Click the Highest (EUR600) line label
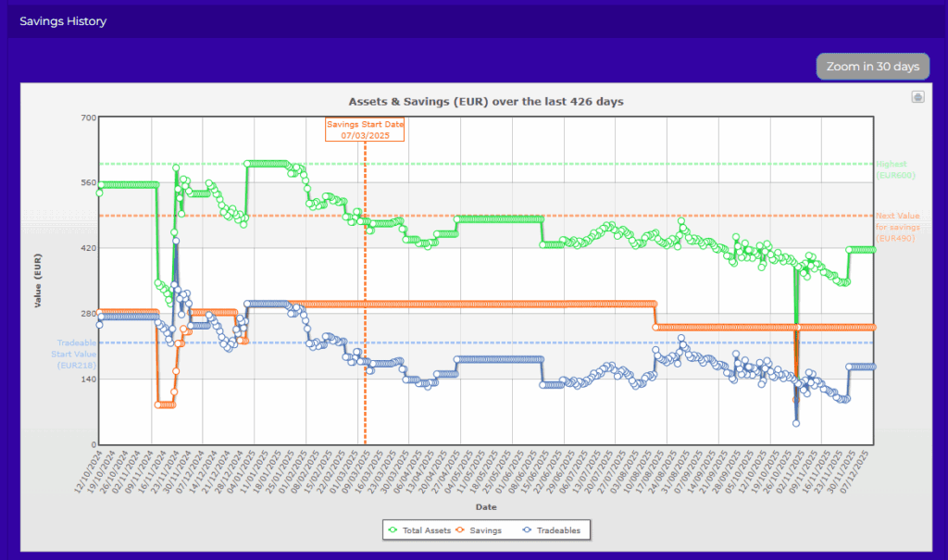The image size is (948, 560). pyautogui.click(x=895, y=169)
